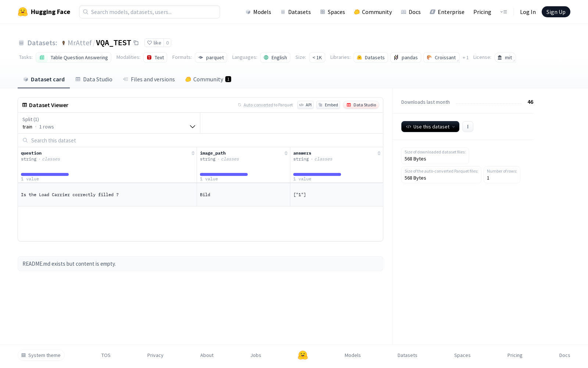Open the Spaces footer link
The image size is (588, 368).
[462, 355]
